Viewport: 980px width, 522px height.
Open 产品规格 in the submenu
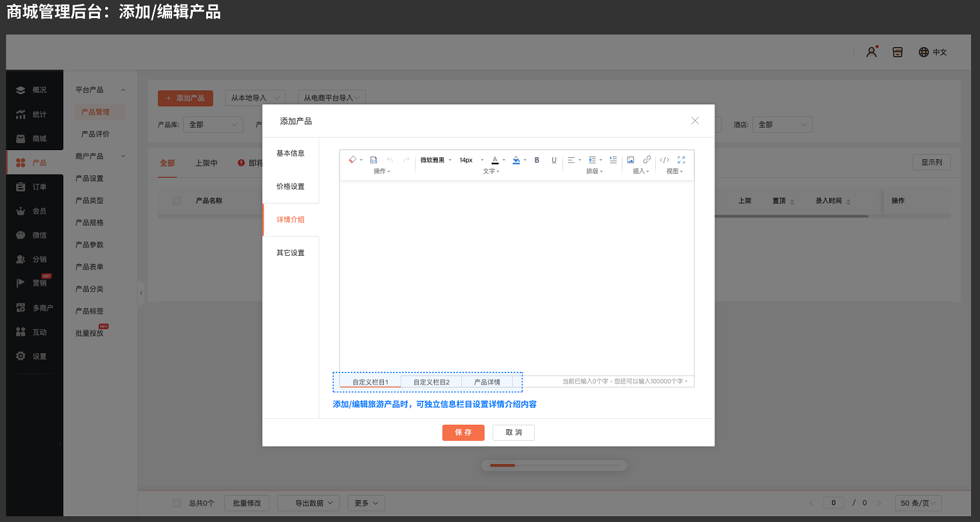coord(90,222)
